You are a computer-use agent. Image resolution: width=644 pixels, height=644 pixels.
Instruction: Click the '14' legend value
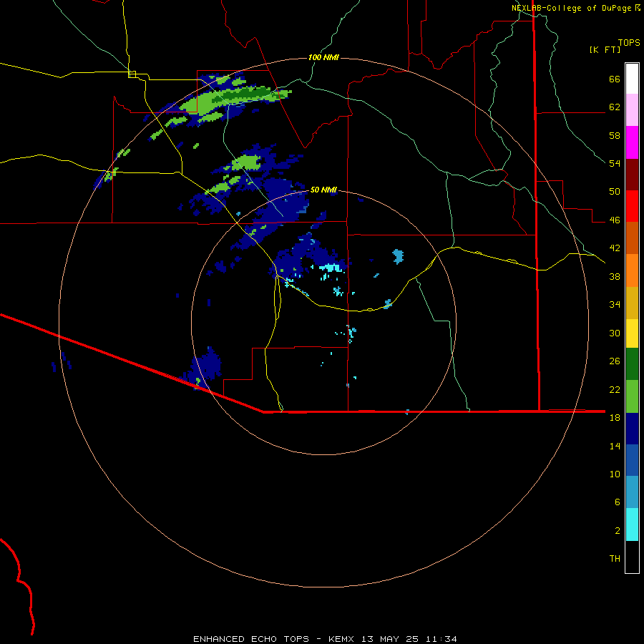[x=615, y=446]
